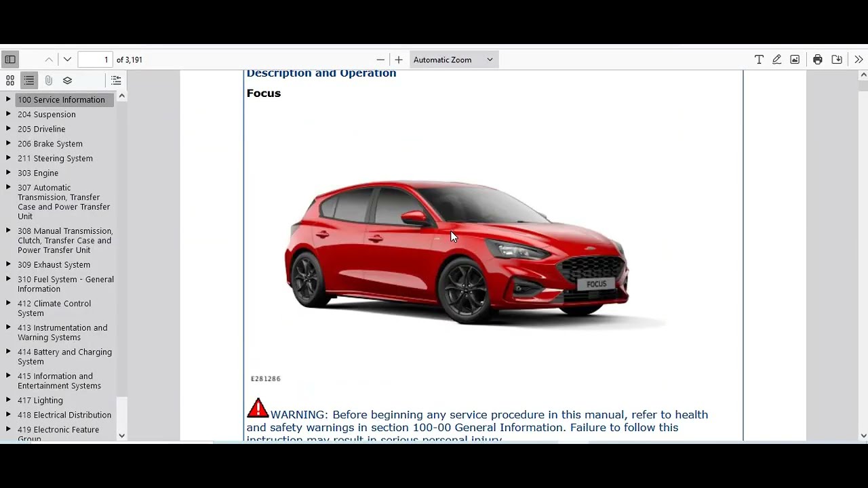Click the E281286 image reference label
The image size is (868, 488).
tap(265, 379)
